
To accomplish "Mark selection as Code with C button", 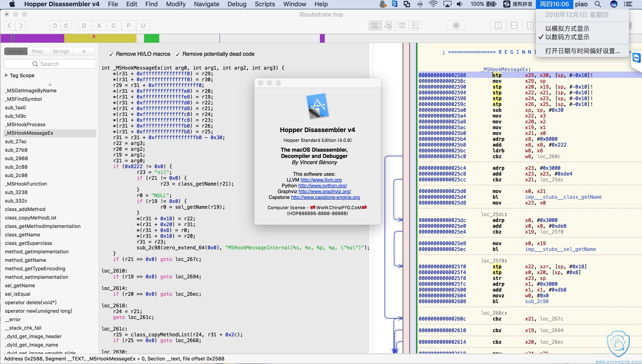I will pyautogui.click(x=114, y=25).
